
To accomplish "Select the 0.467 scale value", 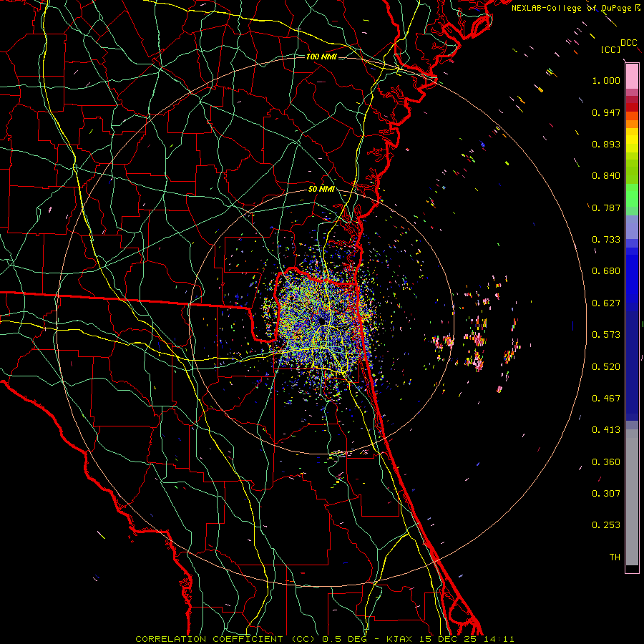I will pyautogui.click(x=606, y=399).
